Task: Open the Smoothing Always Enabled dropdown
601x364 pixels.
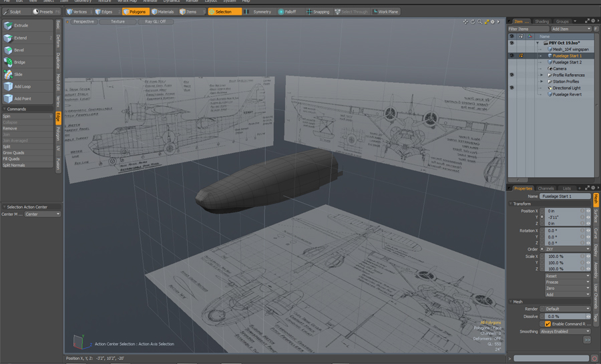Action: (566, 331)
